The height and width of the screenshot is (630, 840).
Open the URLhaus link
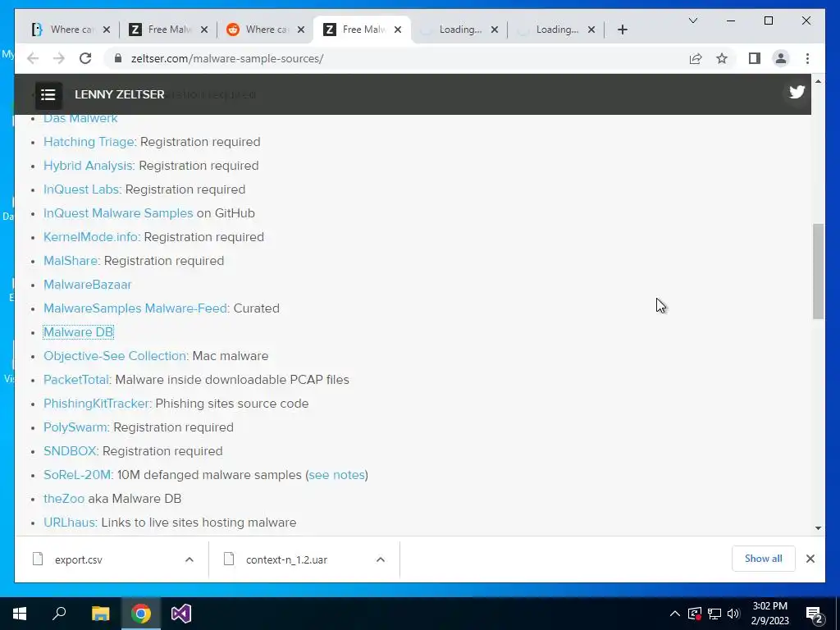(x=69, y=523)
